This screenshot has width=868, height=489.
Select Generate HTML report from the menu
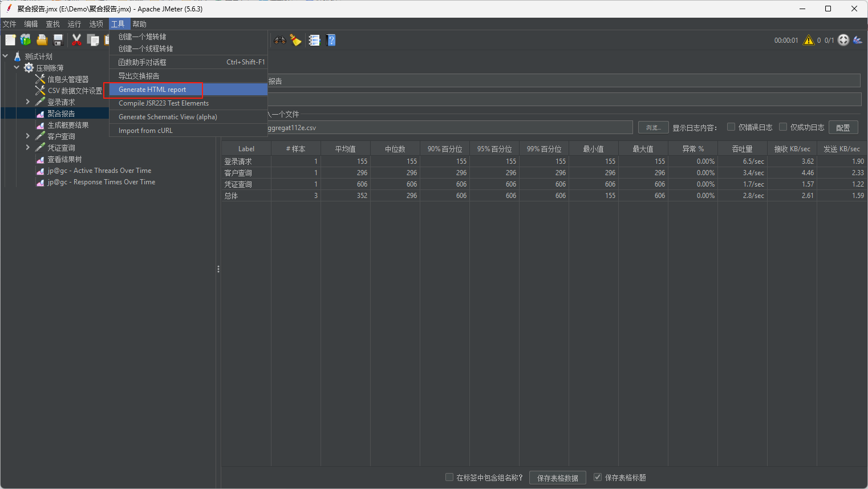pyautogui.click(x=152, y=89)
